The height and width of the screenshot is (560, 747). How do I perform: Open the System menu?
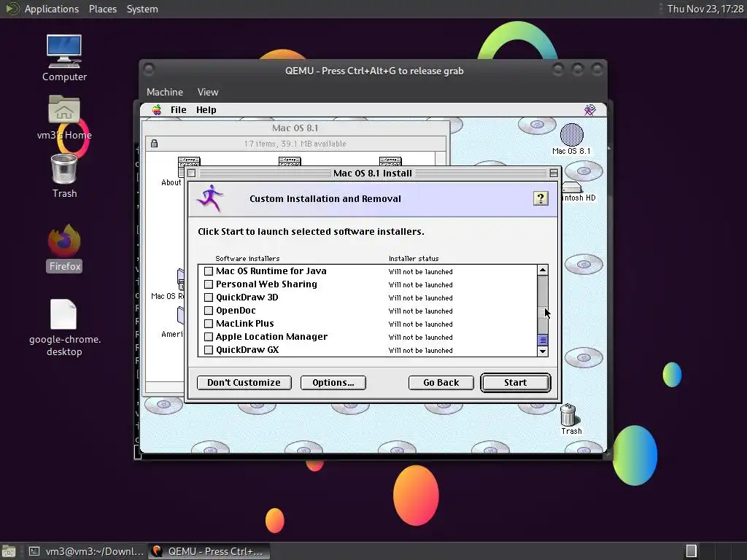point(142,9)
